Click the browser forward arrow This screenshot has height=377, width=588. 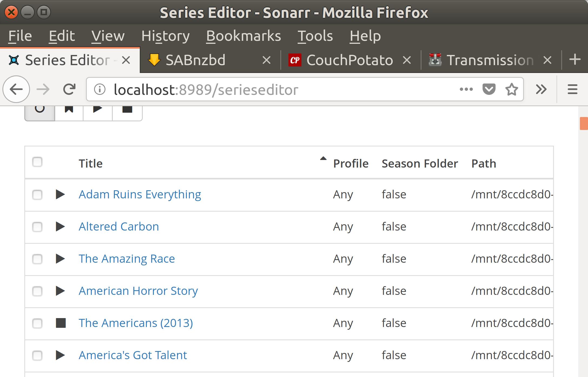(x=43, y=89)
